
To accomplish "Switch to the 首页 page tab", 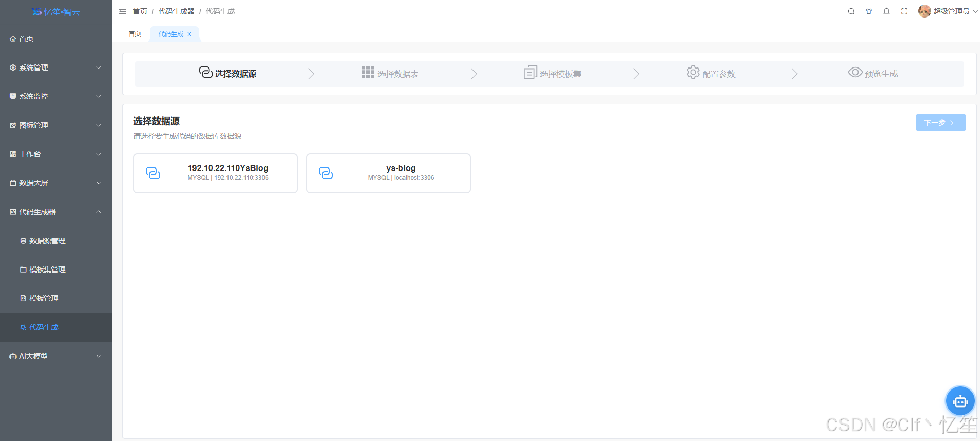I will click(135, 34).
